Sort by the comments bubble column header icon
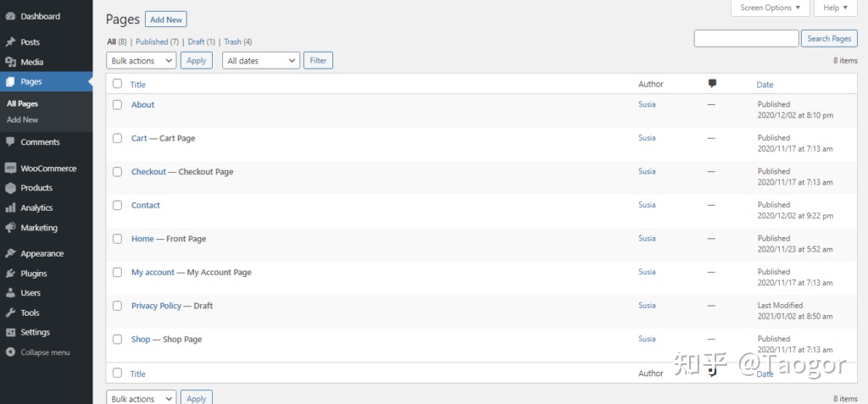This screenshot has width=868, height=404. 712,84
